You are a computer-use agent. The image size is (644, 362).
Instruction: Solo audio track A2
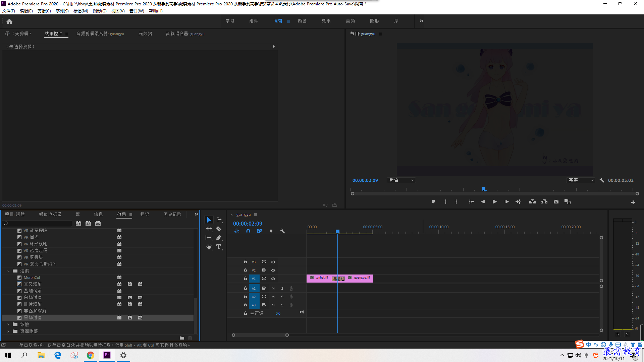pos(282,297)
